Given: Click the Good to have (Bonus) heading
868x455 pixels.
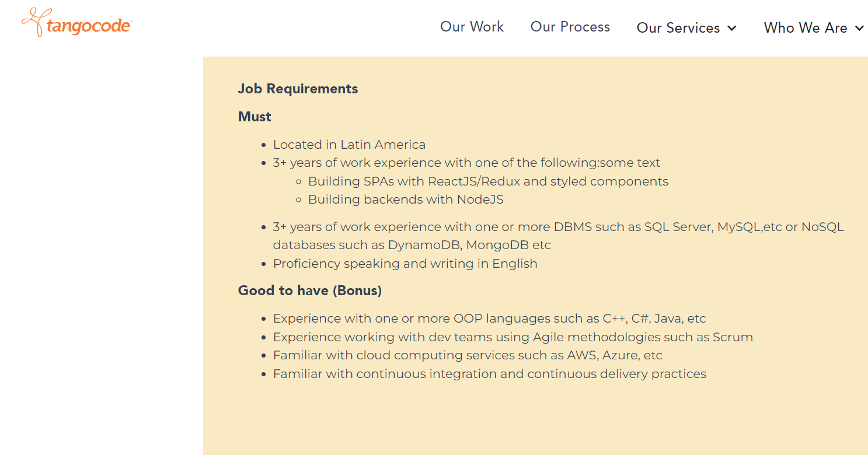Looking at the screenshot, I should (x=310, y=290).
